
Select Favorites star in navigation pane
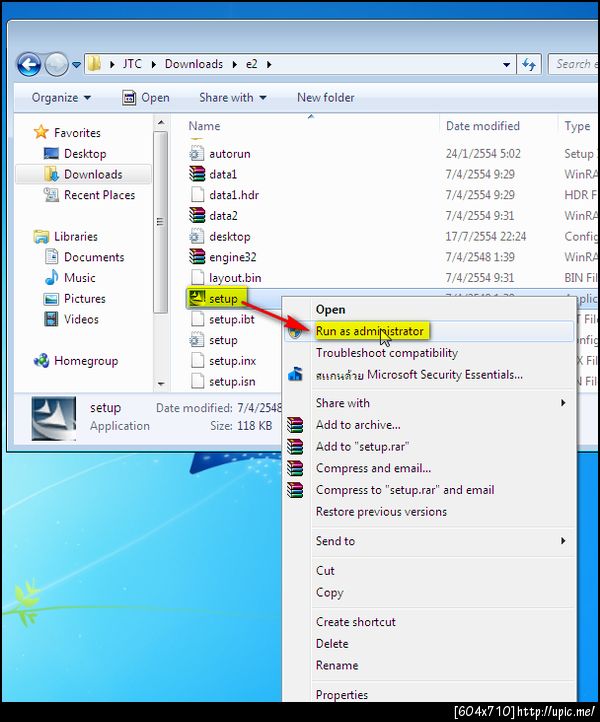(41, 132)
